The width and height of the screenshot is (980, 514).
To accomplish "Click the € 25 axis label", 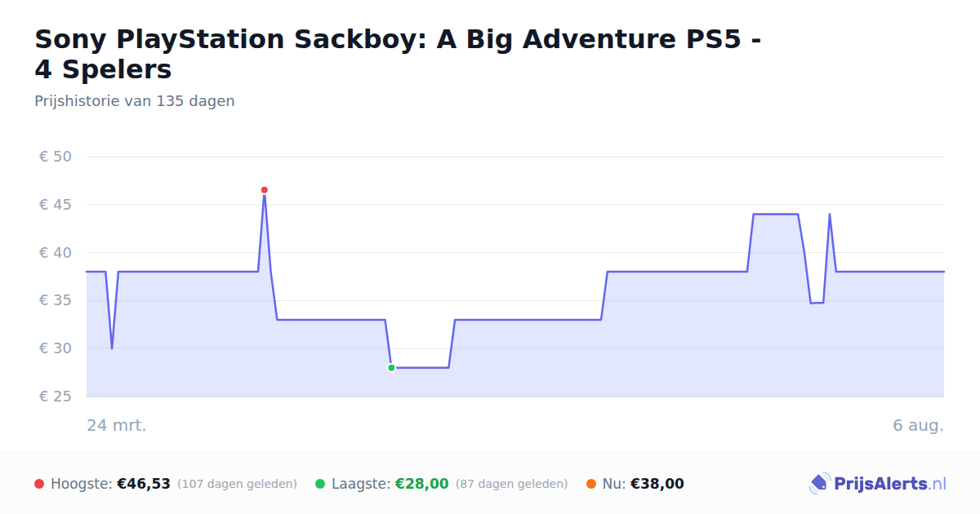I will pyautogui.click(x=56, y=397).
